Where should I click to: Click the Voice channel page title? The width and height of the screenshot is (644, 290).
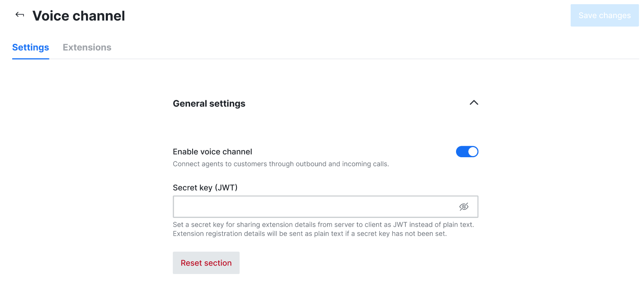[79, 16]
